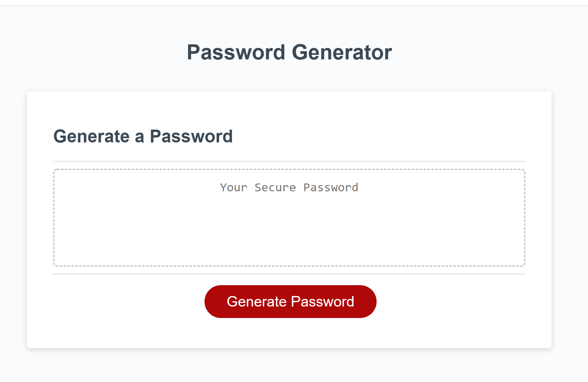This screenshot has height=382, width=588.
Task: Click the red Generate Password button
Action: click(x=290, y=301)
